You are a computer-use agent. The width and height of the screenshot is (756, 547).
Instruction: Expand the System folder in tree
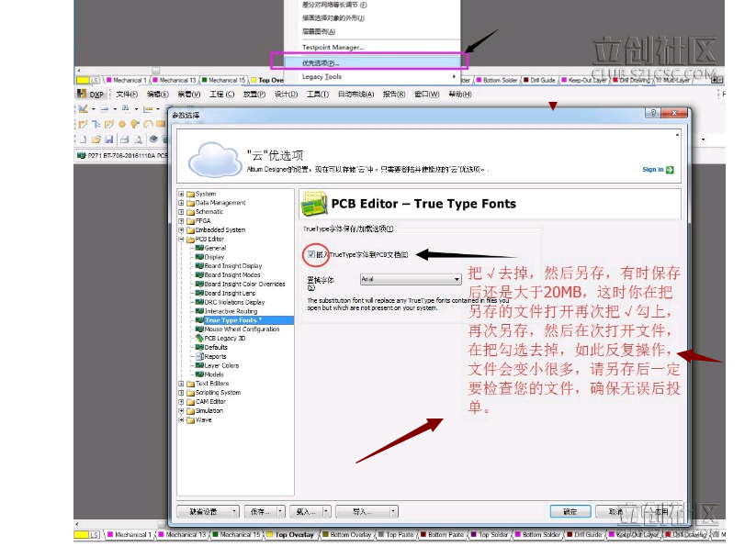[181, 194]
